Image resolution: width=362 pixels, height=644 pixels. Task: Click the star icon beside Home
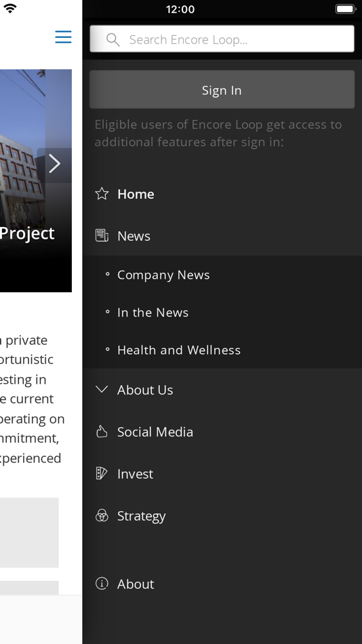click(102, 194)
